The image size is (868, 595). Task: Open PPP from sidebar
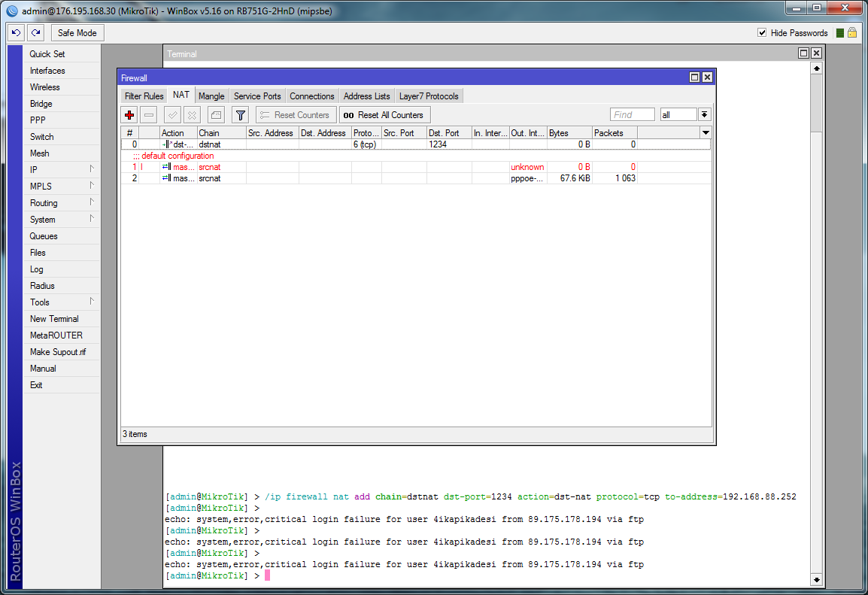tap(62, 120)
